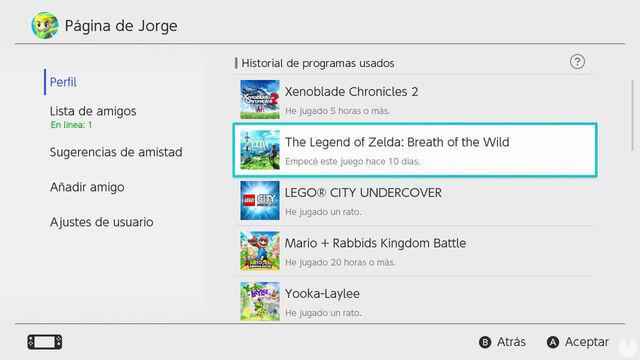The height and width of the screenshot is (360, 640).
Task: Select the Perfil menu item
Action: [x=63, y=82]
